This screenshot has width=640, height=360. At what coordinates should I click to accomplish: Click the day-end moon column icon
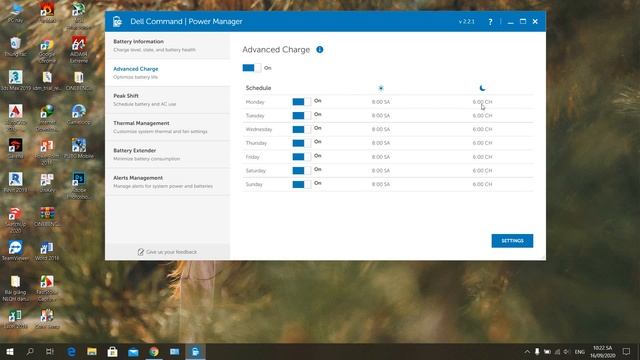[x=482, y=88]
